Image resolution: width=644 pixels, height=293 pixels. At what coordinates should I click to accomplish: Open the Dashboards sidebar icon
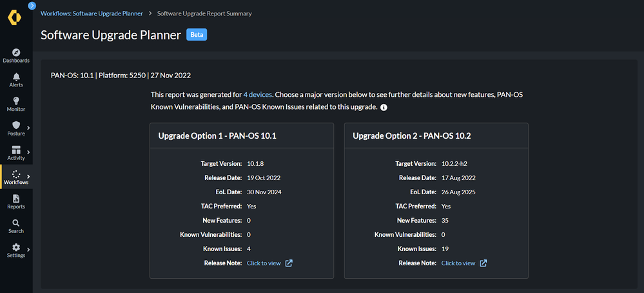tap(16, 52)
